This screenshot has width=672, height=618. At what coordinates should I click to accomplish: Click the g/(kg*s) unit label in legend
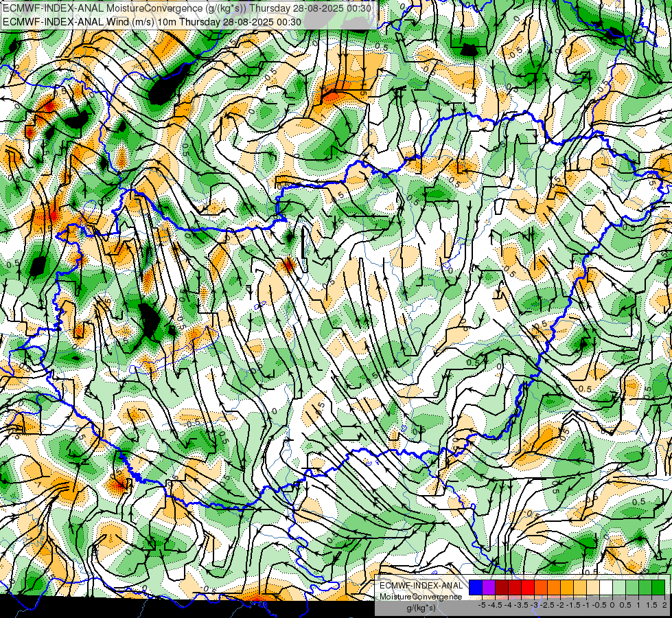coord(421,608)
